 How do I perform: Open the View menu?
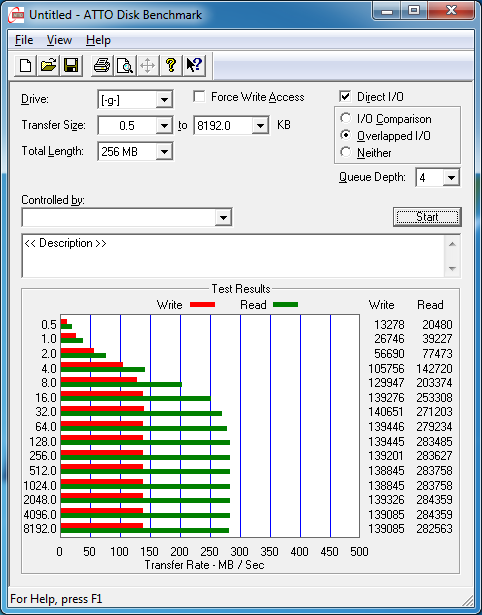coord(59,40)
